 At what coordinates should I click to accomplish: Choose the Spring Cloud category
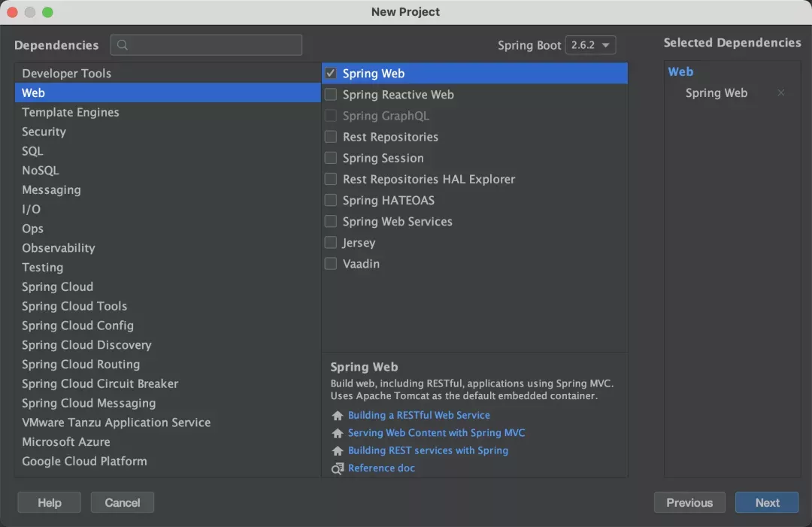point(168,286)
